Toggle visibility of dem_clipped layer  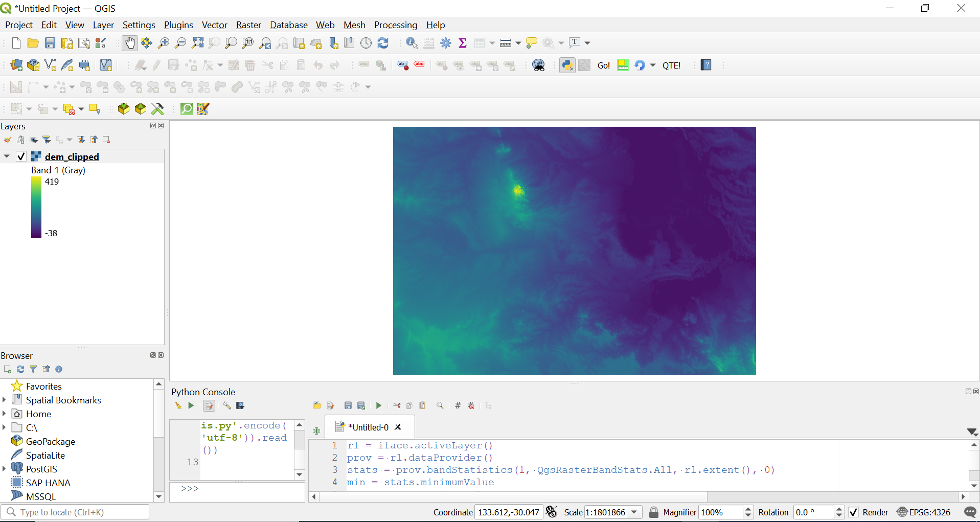point(21,156)
